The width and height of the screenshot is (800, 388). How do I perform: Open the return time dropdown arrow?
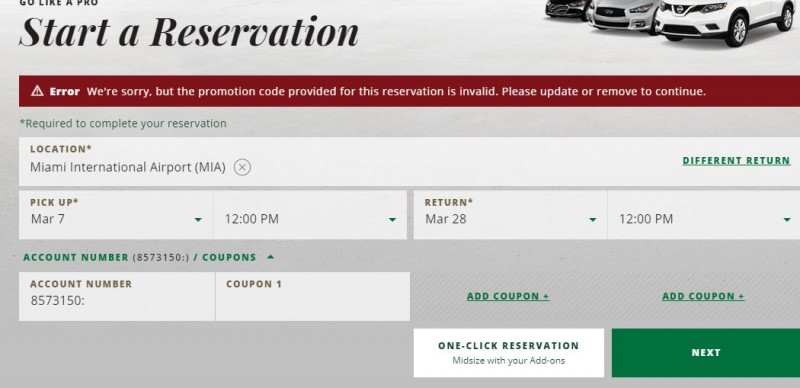click(x=787, y=220)
